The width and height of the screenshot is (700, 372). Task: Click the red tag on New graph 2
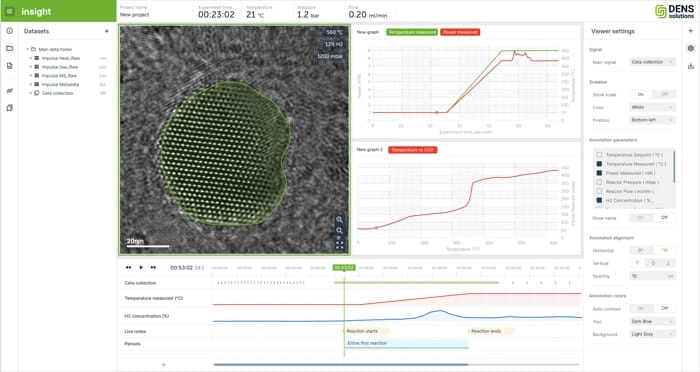pyautogui.click(x=412, y=150)
